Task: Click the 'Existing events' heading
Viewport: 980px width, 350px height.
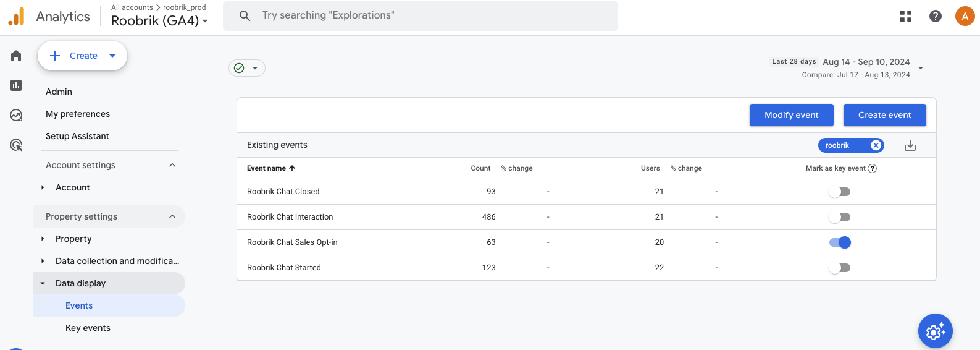Action: coord(277,145)
